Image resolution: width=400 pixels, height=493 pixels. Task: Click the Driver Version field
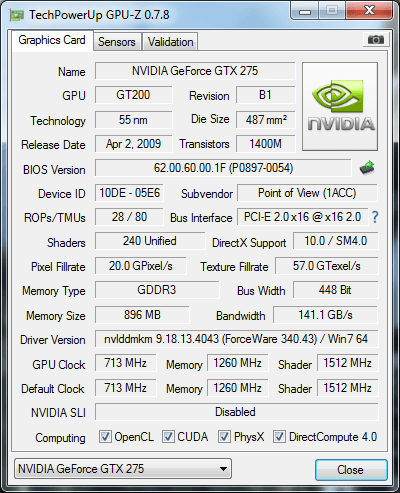click(236, 339)
